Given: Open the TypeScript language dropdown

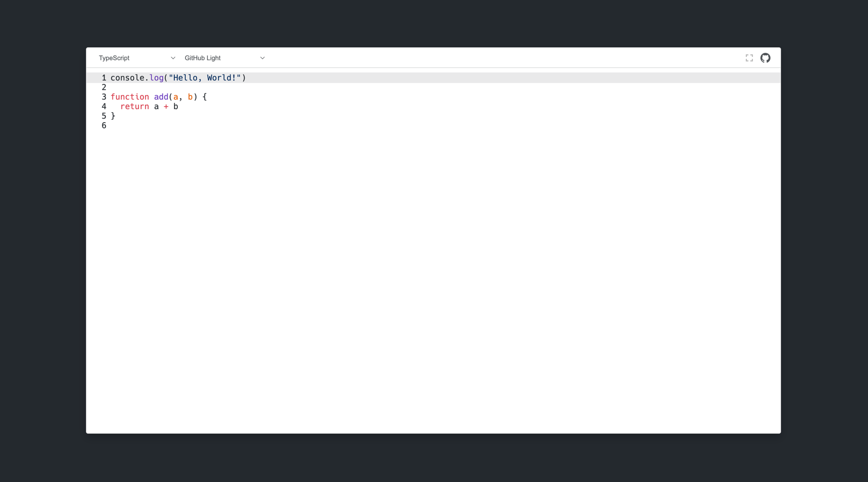Looking at the screenshot, I should click(137, 58).
